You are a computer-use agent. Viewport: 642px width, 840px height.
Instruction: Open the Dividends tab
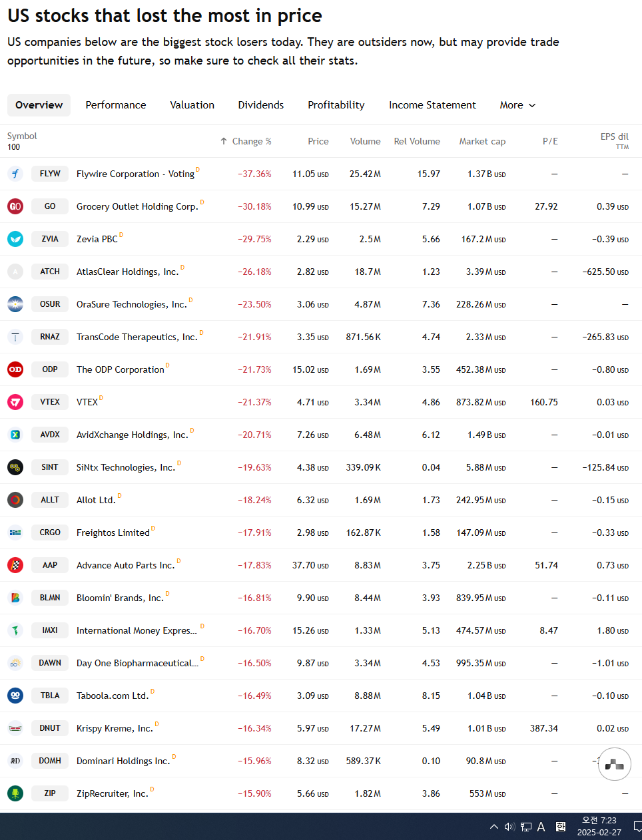click(261, 105)
